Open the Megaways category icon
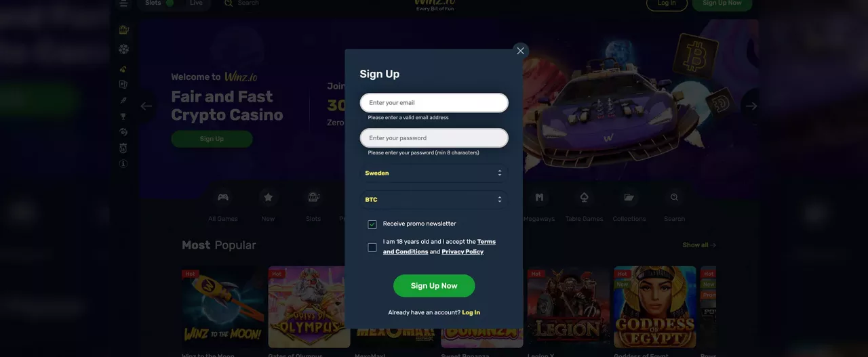The image size is (868, 357). pyautogui.click(x=539, y=197)
